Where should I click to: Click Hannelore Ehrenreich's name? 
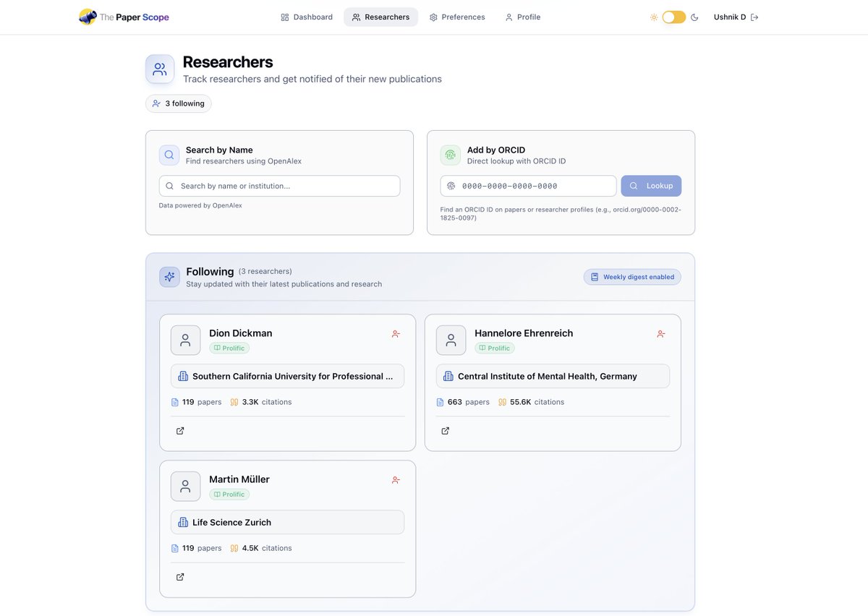(x=524, y=333)
